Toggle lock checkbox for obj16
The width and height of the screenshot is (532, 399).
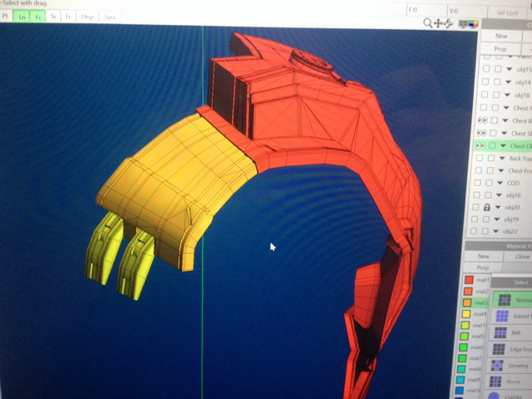click(x=488, y=195)
